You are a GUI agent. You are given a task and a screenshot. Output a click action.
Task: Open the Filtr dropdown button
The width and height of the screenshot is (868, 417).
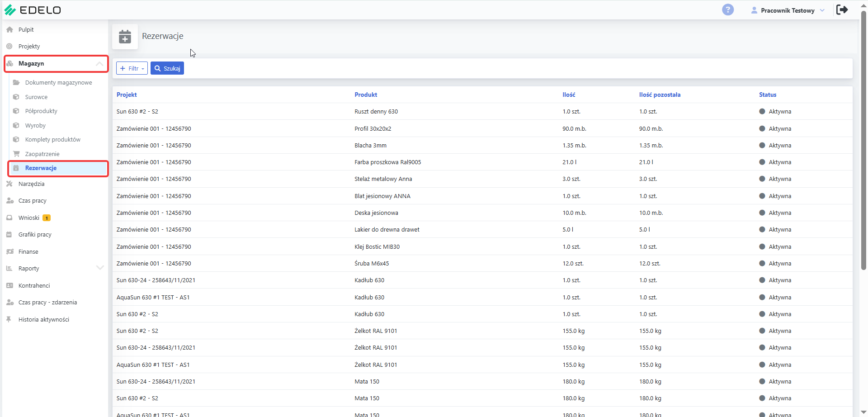point(132,68)
